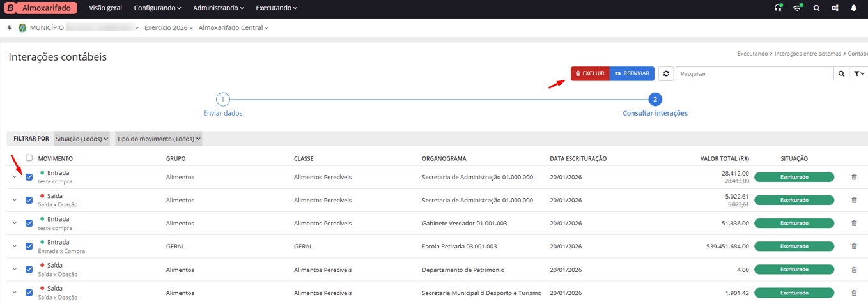Click the headset support icon in top bar
Viewport: 868px width, 304px height.
pyautogui.click(x=778, y=8)
